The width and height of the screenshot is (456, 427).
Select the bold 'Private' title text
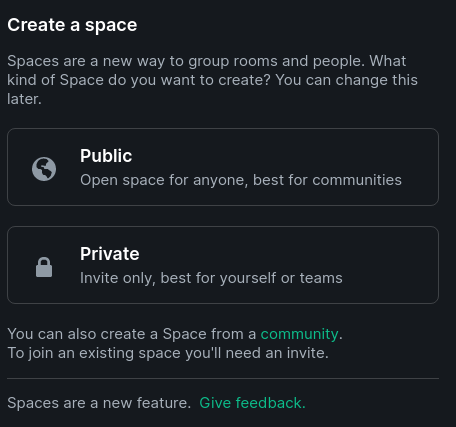[x=110, y=254]
